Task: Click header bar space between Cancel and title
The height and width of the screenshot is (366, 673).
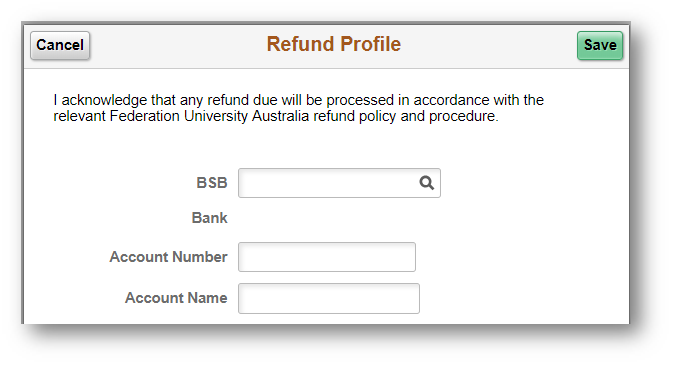Action: [x=178, y=45]
